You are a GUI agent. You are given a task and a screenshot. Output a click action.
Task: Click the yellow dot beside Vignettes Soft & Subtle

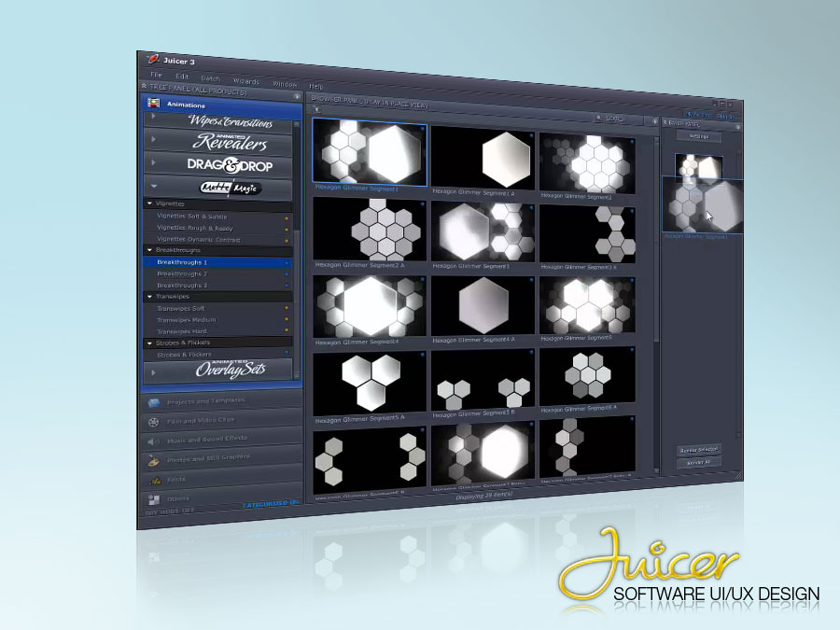287,218
